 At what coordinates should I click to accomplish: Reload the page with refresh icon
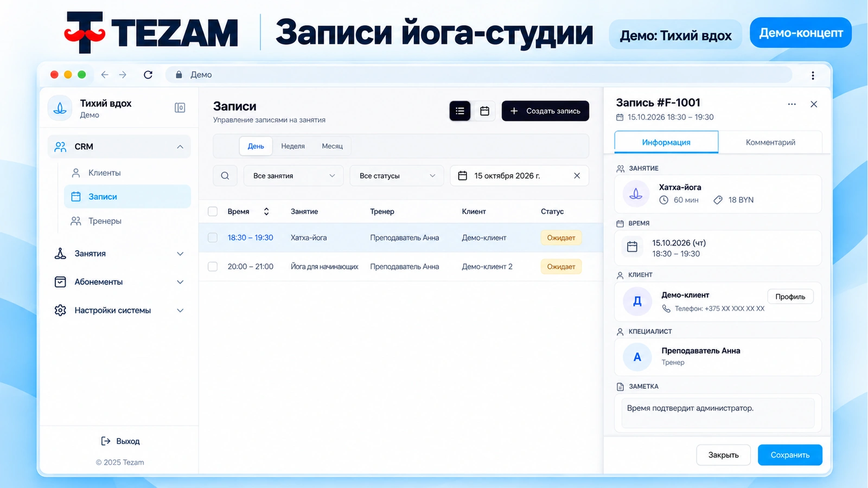(x=148, y=75)
